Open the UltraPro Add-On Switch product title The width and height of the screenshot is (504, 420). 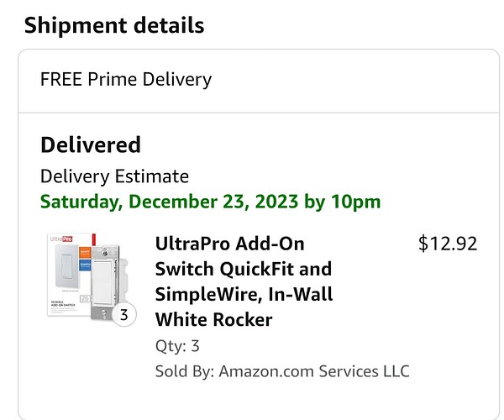[230, 244]
